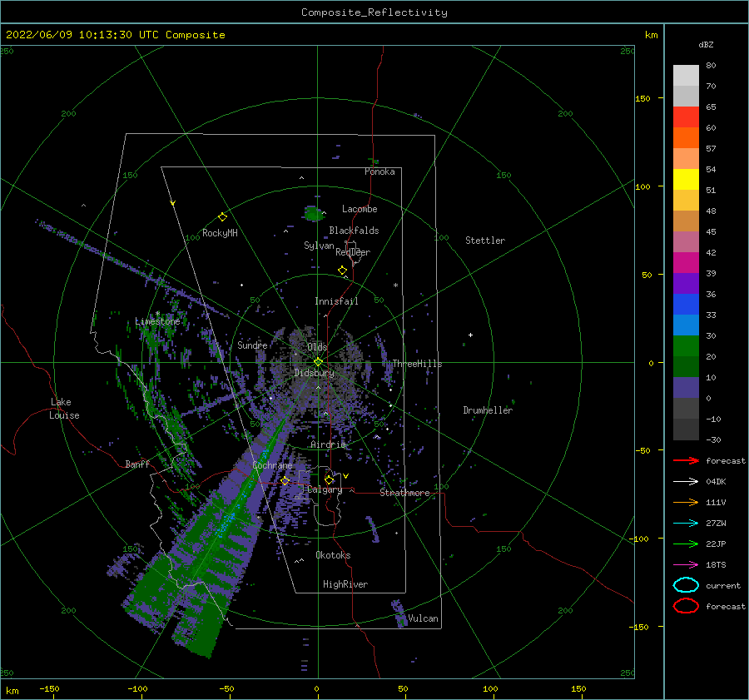Select the 60 dBZ orange swatch

click(686, 137)
